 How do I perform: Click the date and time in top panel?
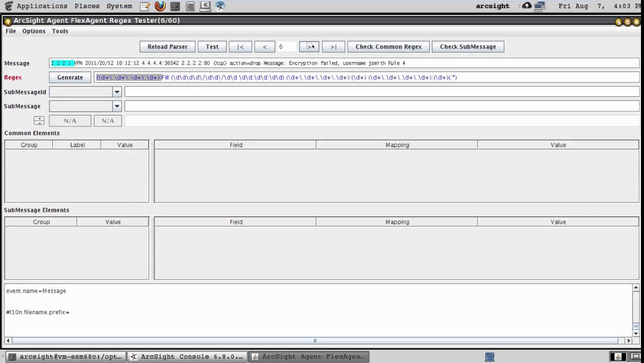(x=600, y=6)
